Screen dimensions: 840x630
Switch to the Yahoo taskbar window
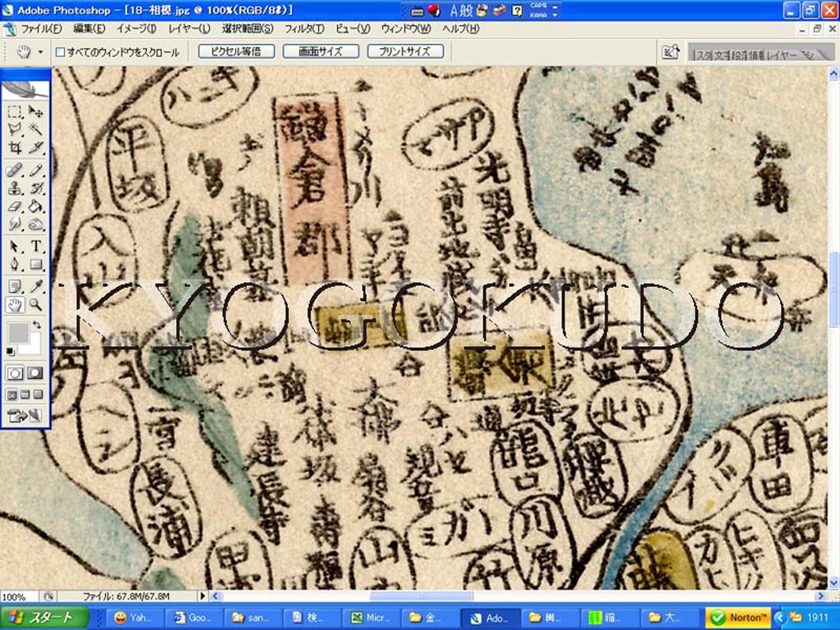click(134, 618)
